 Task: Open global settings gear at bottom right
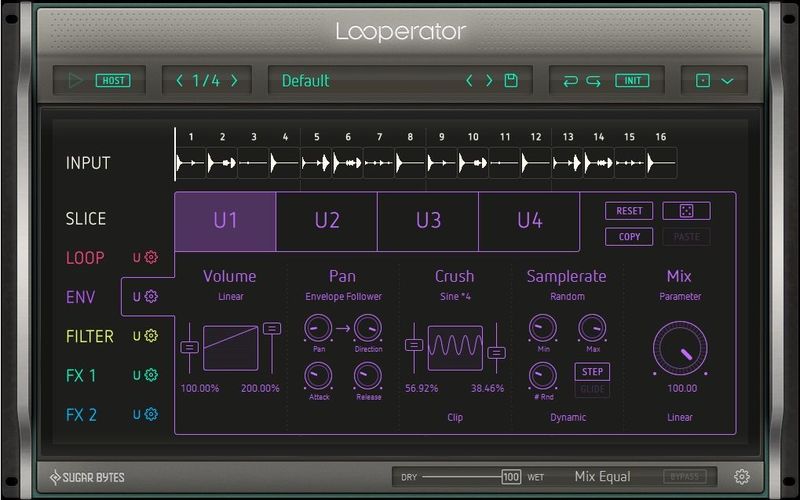tap(741, 477)
